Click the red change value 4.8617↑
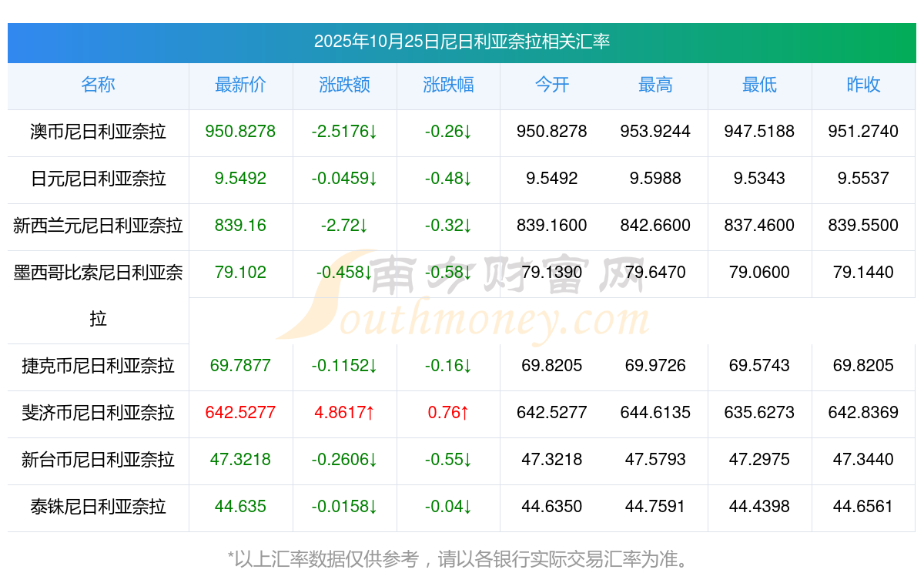 [x=344, y=413]
